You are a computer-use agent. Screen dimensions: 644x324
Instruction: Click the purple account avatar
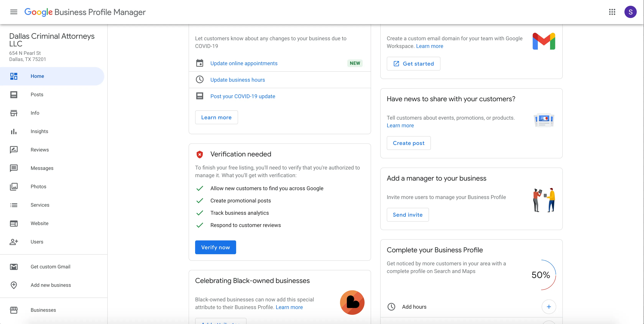(x=630, y=12)
